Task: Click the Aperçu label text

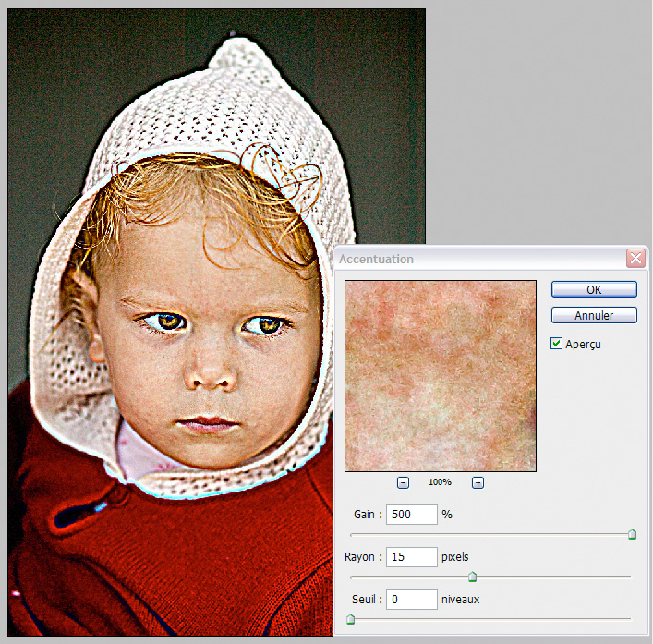Action: tap(583, 345)
